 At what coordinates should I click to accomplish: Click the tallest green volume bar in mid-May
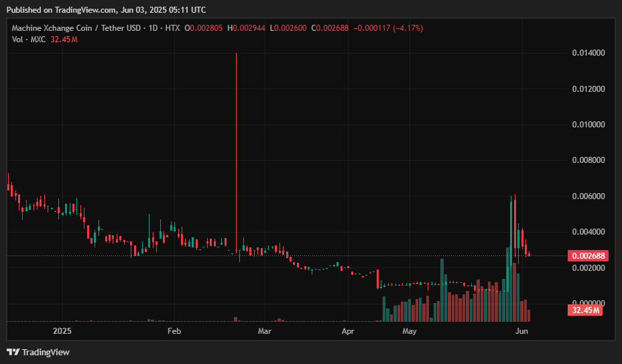[x=442, y=290]
